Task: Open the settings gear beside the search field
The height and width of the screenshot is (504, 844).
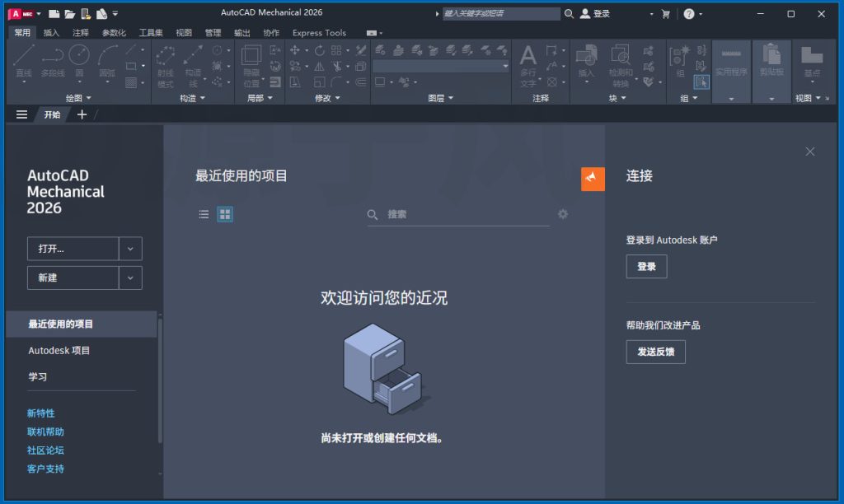Action: (x=563, y=214)
